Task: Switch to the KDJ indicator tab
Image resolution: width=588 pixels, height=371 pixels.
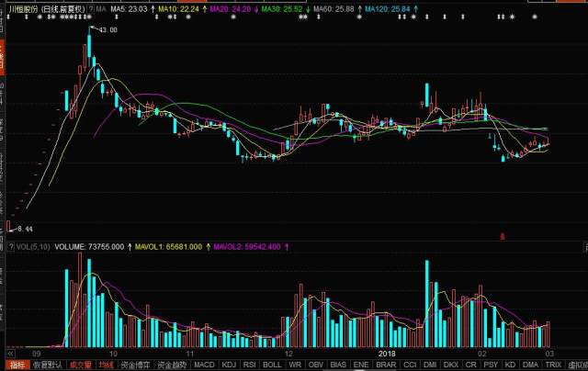Action: (229, 365)
